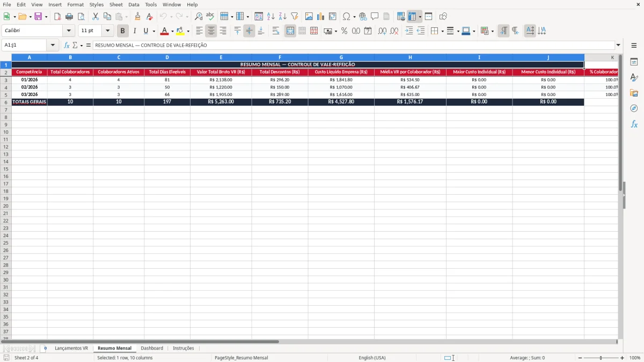Viewport: 644px width, 362px height.
Task: Toggle Align Right
Action: [223, 31]
